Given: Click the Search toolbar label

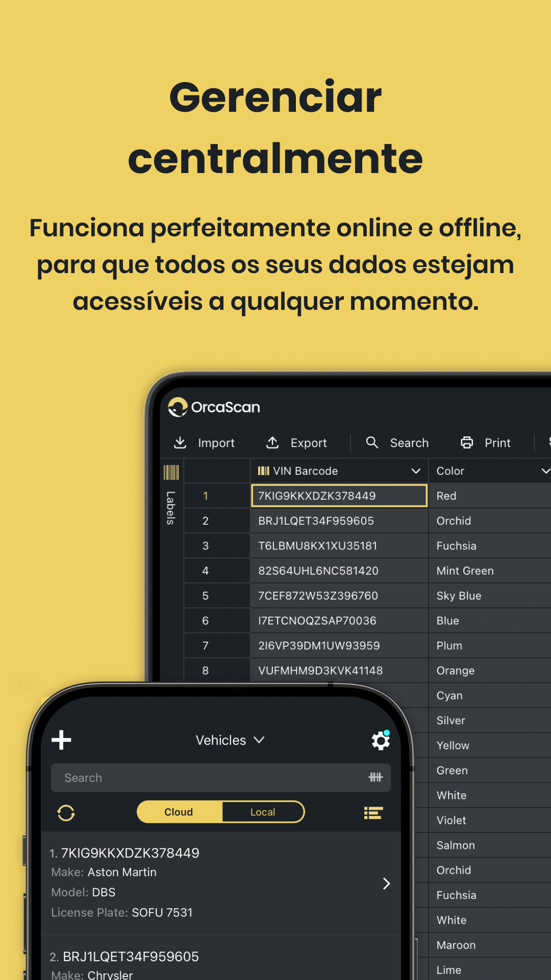Looking at the screenshot, I should click(x=409, y=443).
